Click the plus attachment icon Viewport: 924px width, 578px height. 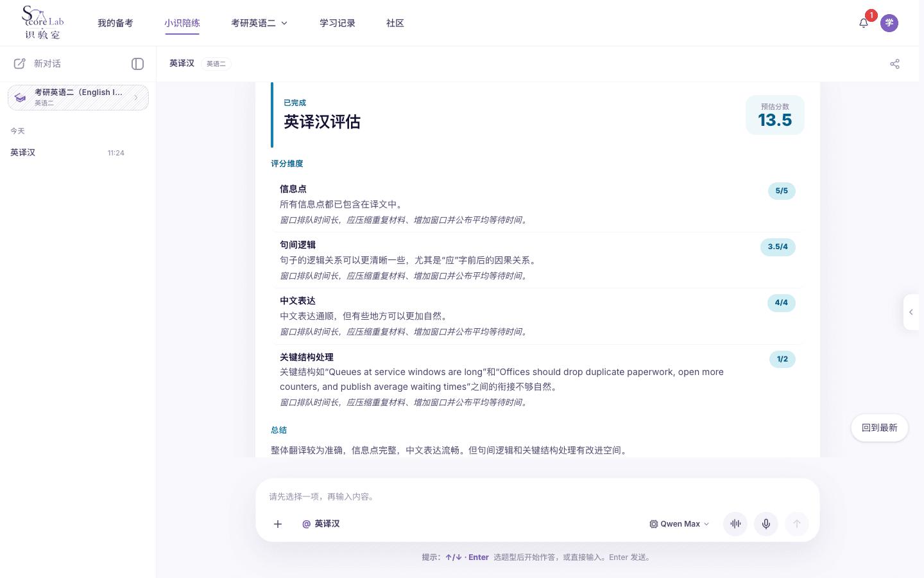(x=278, y=524)
